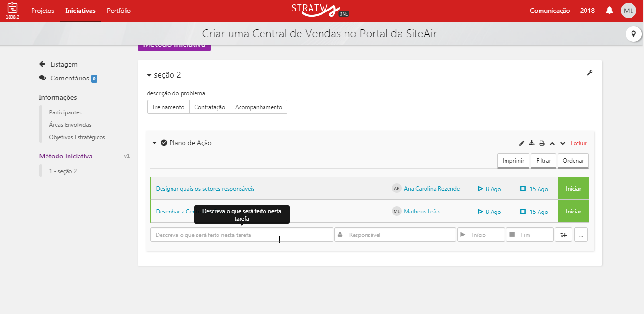Screen dimensions: 644x314
Task: Open section settings wrench icon
Action: [x=589, y=73]
